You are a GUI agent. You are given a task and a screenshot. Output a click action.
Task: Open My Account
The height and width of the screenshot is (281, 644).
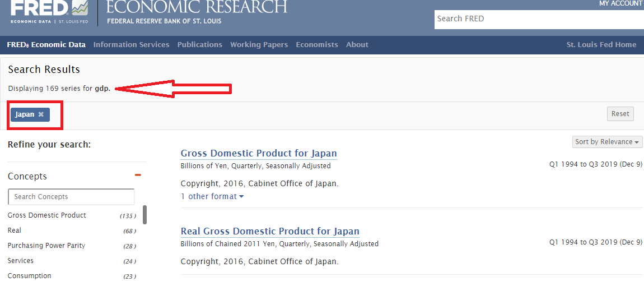click(x=620, y=3)
